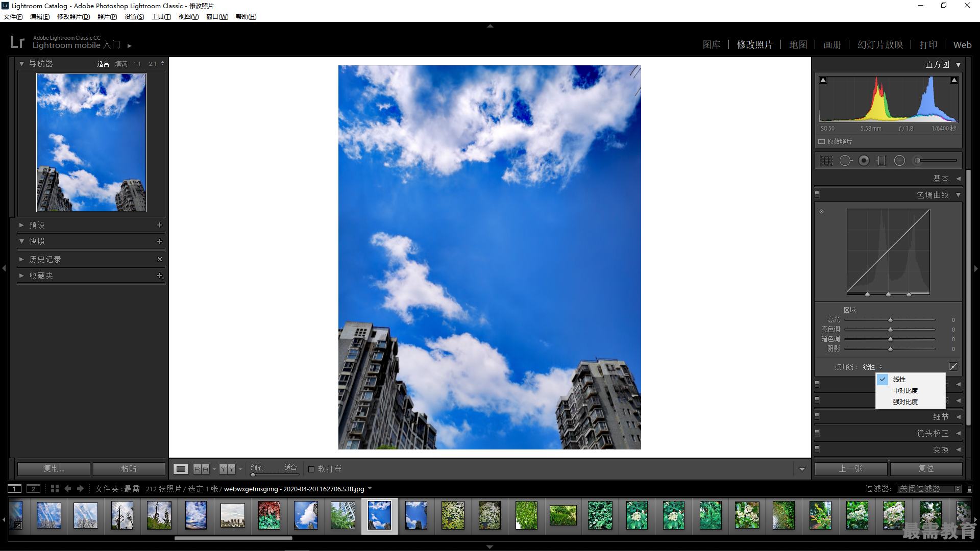
Task: Select the radial filter tool
Action: point(899,161)
